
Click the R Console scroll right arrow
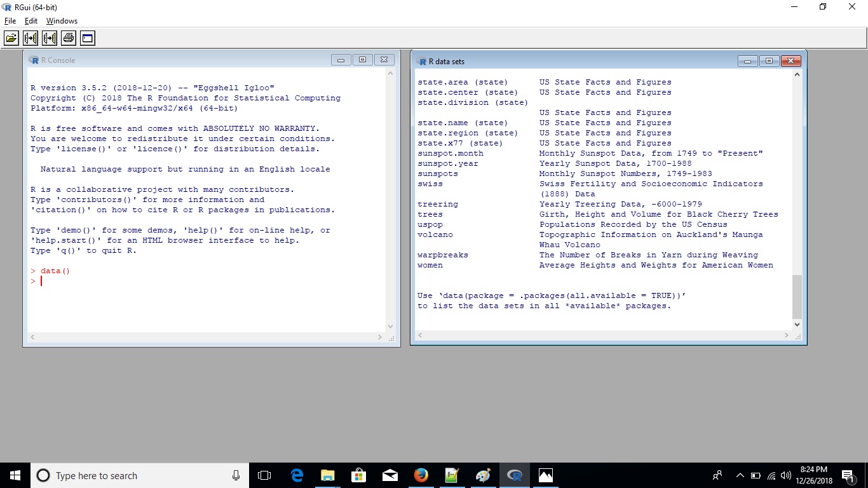tap(381, 337)
